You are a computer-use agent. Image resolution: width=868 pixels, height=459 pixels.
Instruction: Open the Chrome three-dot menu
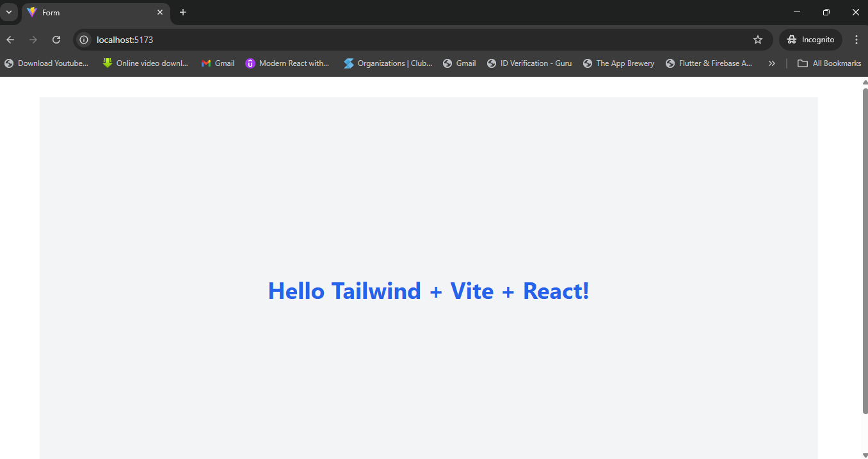pyautogui.click(x=856, y=40)
